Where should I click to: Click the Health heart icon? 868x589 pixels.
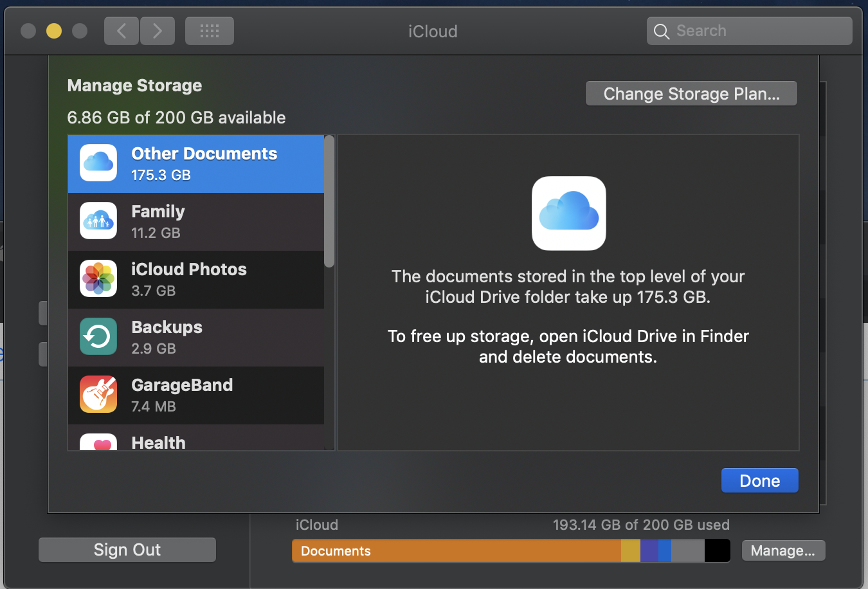coord(98,442)
